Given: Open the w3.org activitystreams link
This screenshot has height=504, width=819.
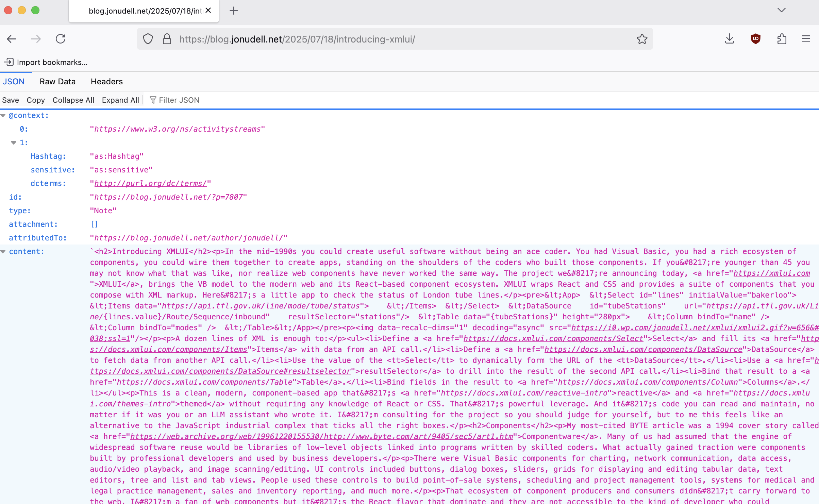Looking at the screenshot, I should click(x=178, y=129).
